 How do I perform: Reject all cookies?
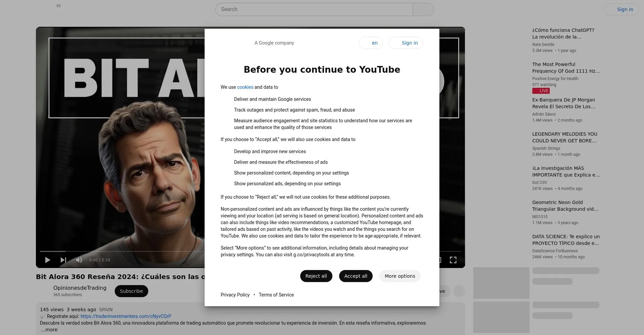click(316, 276)
